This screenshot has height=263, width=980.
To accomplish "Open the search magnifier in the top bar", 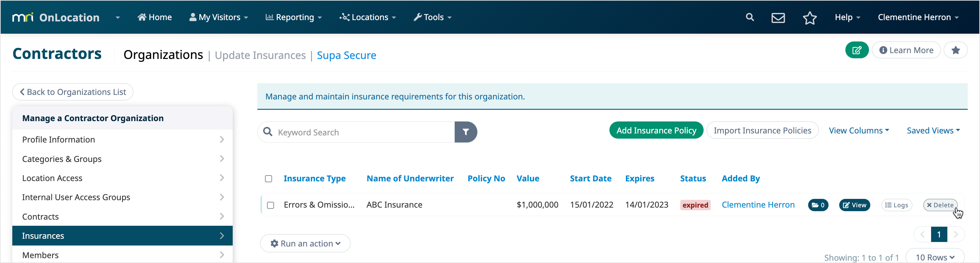I will (x=750, y=17).
